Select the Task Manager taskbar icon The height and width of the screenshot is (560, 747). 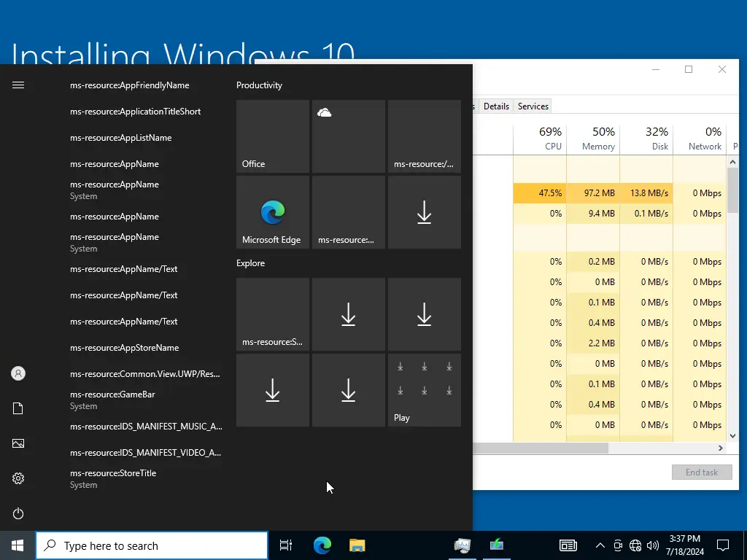click(462, 545)
